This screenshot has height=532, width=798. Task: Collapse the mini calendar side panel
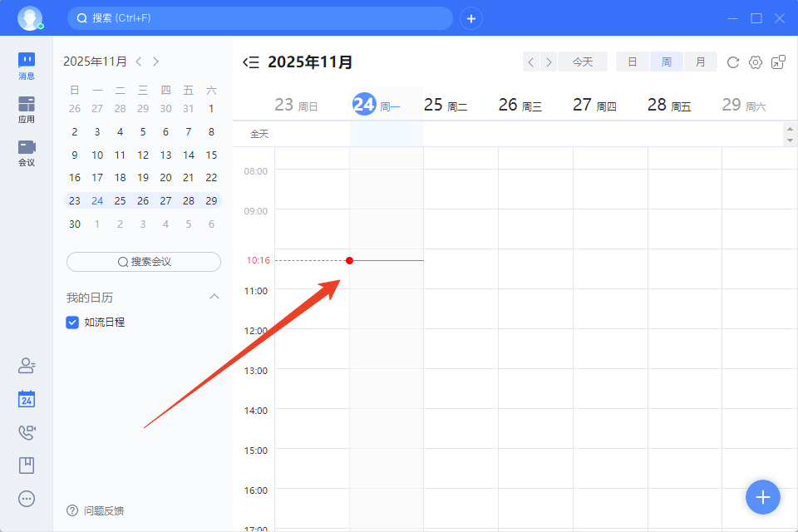(x=249, y=61)
